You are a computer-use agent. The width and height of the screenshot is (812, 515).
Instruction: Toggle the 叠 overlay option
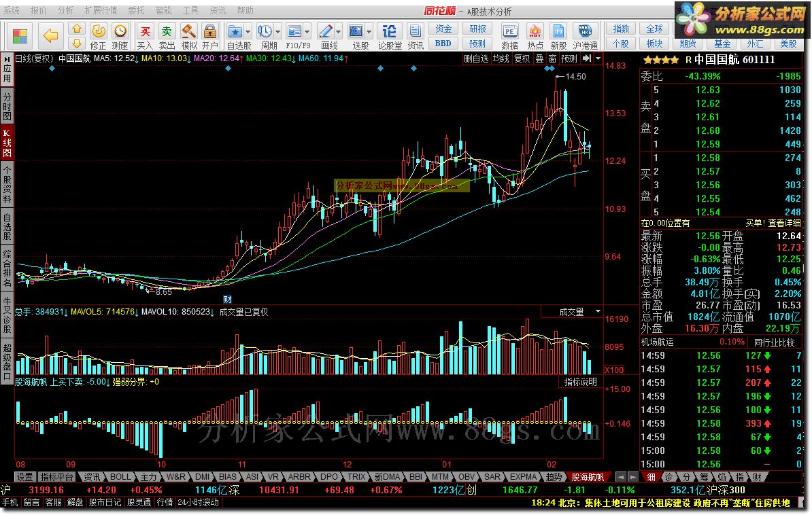click(x=539, y=58)
